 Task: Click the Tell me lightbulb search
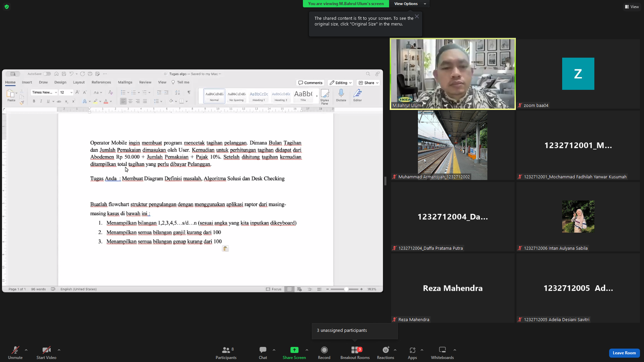[180, 82]
